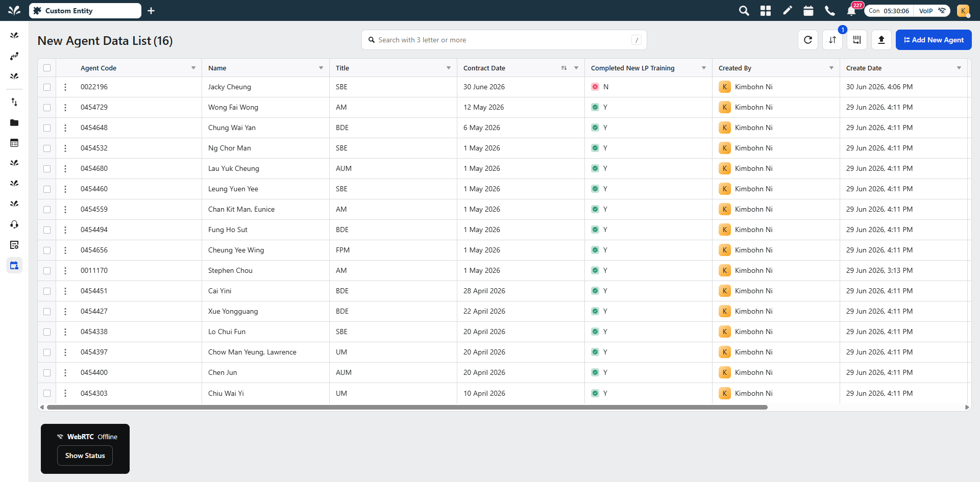980x482 pixels.
Task: Switch to the Custom Entity tab
Action: coord(85,11)
